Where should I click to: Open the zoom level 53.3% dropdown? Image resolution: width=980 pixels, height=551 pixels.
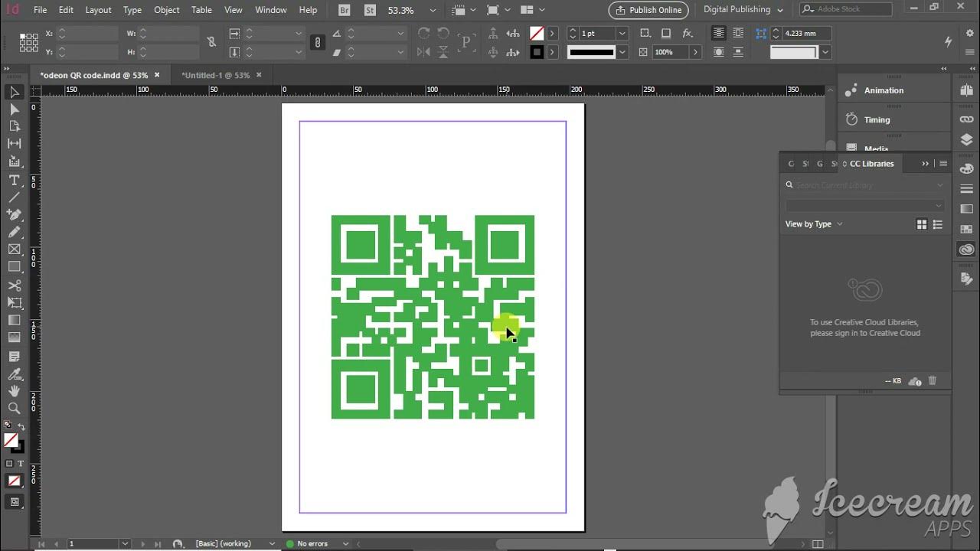click(432, 10)
